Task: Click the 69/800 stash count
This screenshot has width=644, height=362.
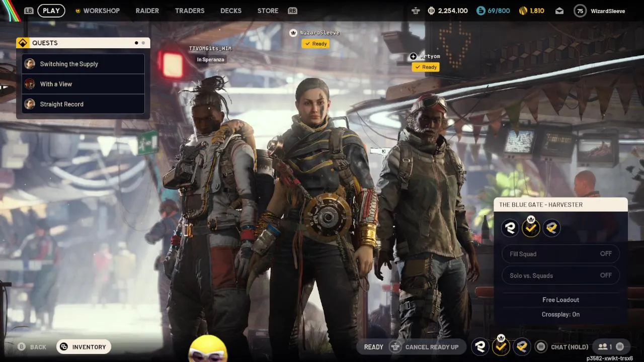Action: pyautogui.click(x=499, y=11)
